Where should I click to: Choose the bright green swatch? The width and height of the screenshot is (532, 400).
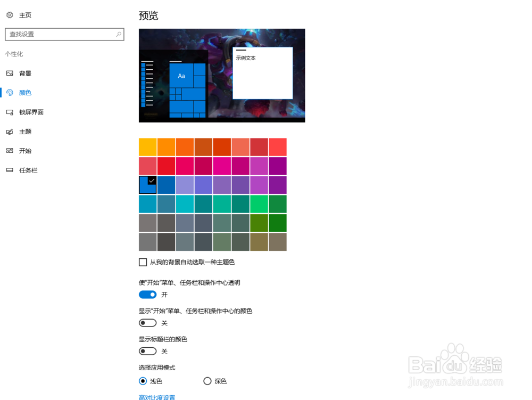[259, 204]
